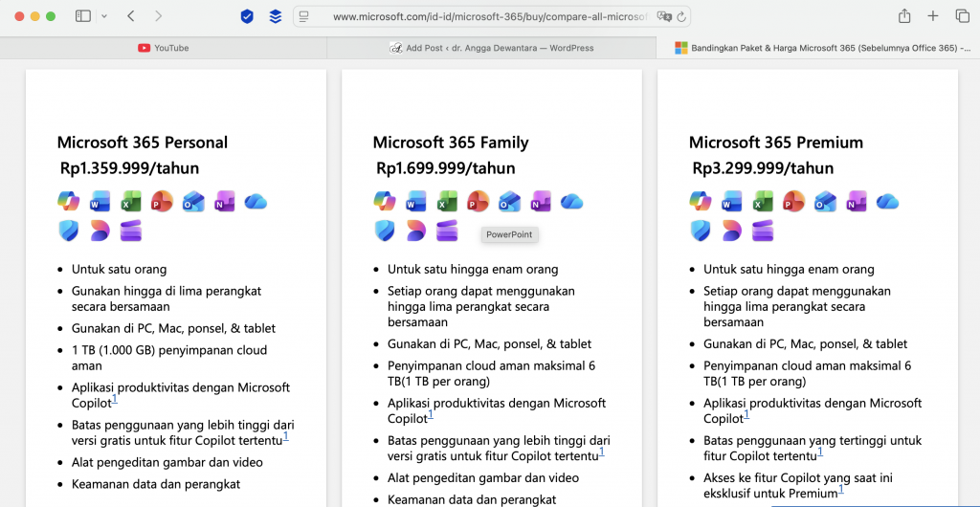Open footnote 1 link after Copilot in Personal
The image size is (980, 507).
[x=115, y=400]
